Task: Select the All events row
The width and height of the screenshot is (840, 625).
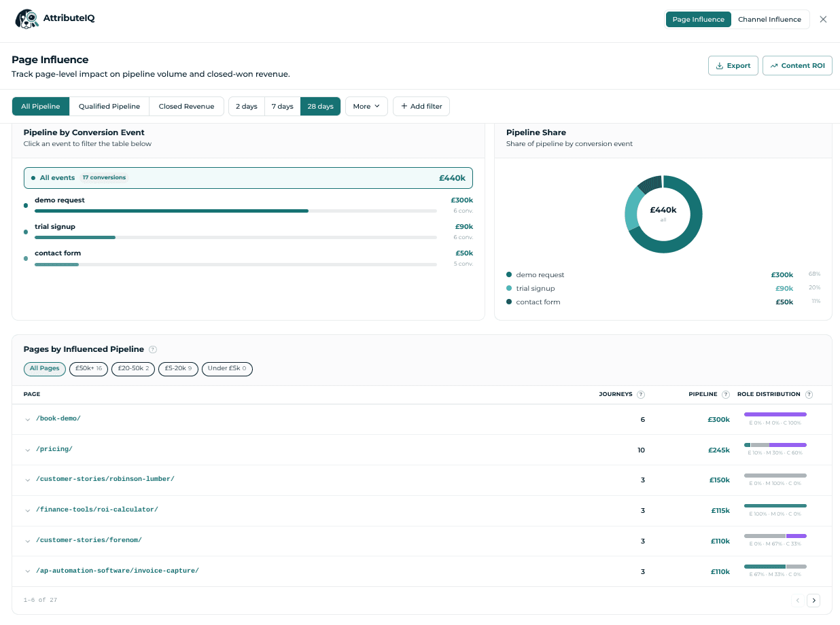Action: [248, 178]
